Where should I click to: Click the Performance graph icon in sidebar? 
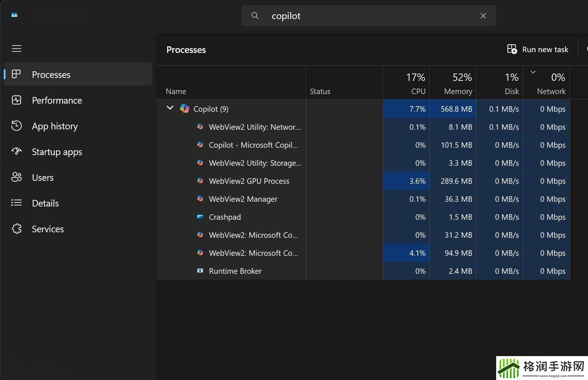[17, 100]
